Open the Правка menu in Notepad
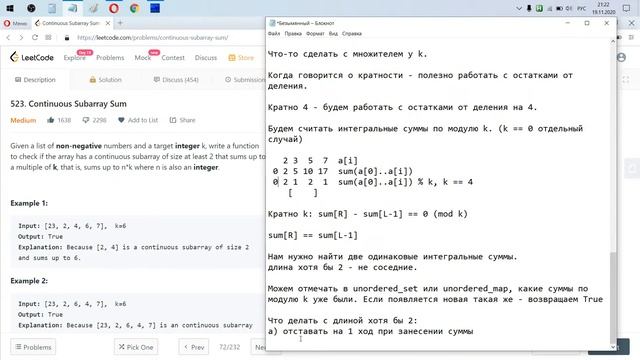Image resolution: width=640 pixels, height=360 pixels. point(293,33)
